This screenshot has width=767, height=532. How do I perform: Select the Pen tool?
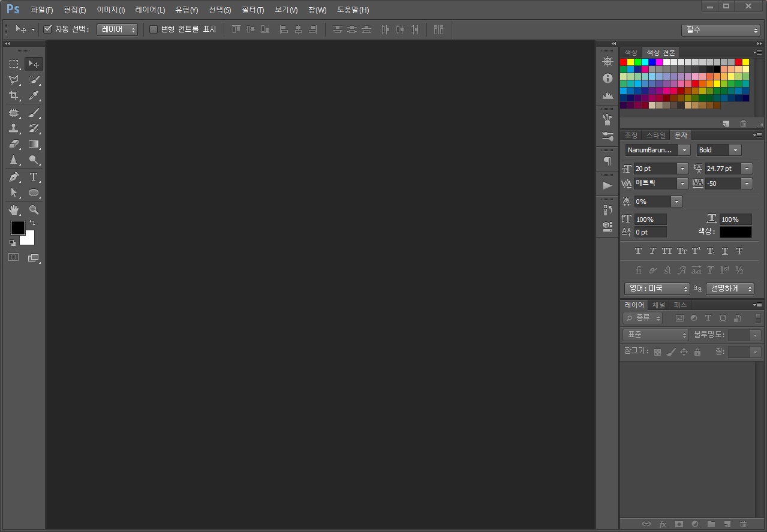[14, 177]
